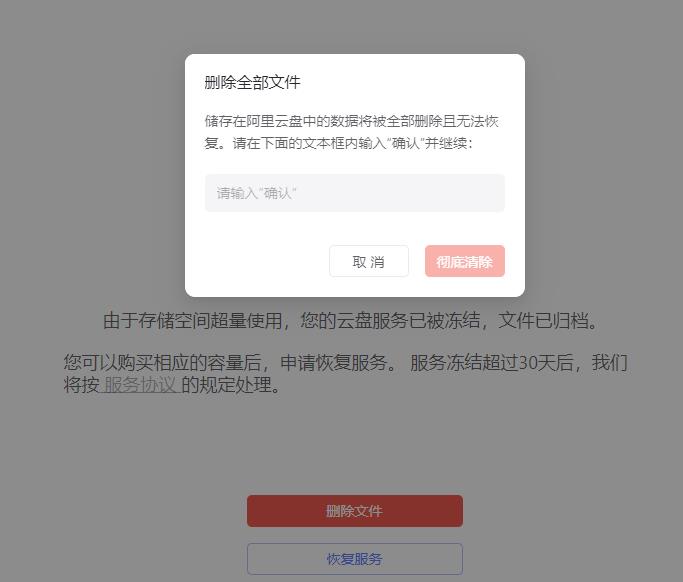683x582 pixels.
Task: Click the 服务冻结超过30天后 paragraph
Action: [346, 374]
